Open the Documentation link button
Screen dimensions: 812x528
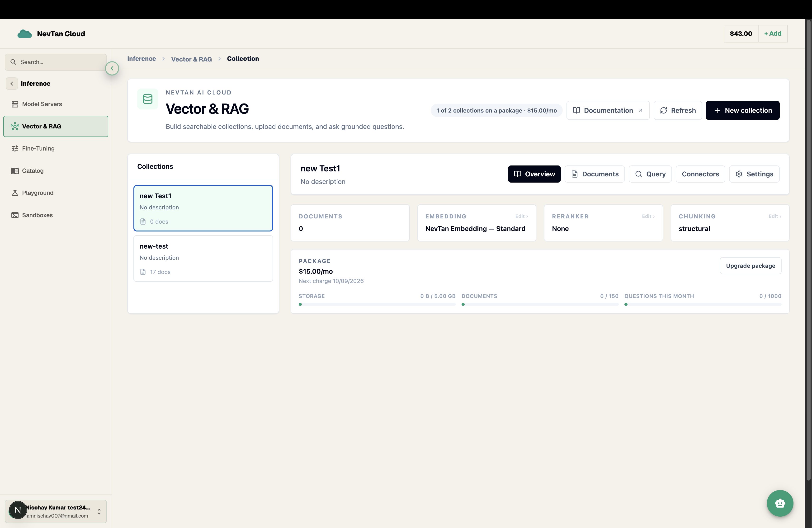click(x=608, y=110)
